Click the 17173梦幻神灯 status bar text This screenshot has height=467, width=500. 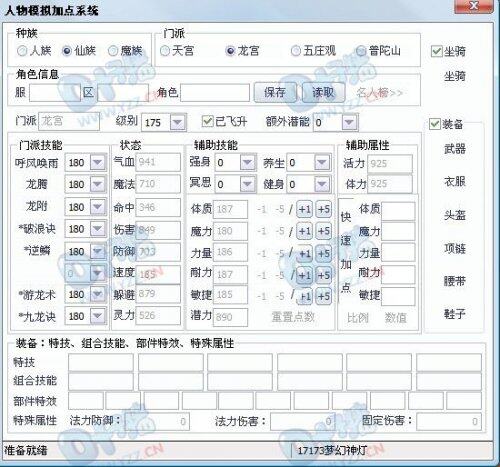(x=332, y=451)
